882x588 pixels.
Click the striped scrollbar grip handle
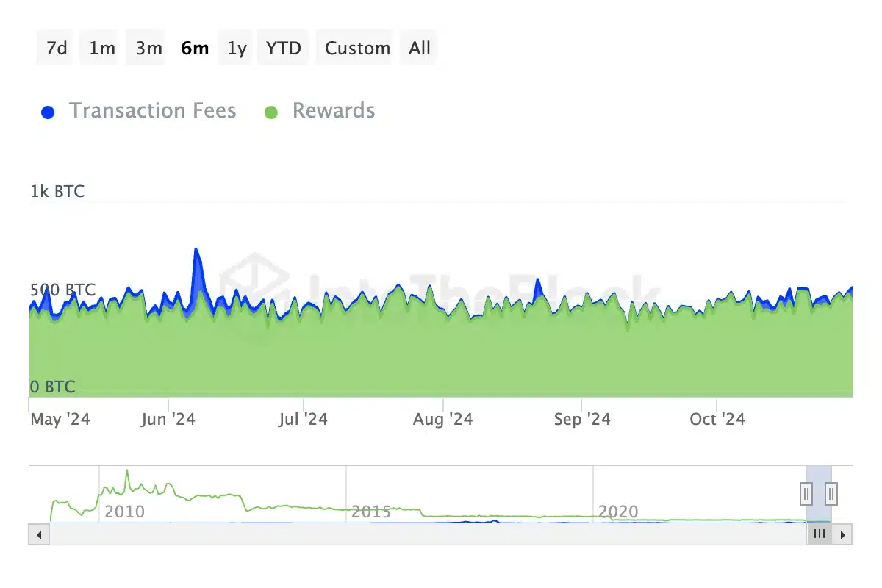pyautogui.click(x=820, y=534)
